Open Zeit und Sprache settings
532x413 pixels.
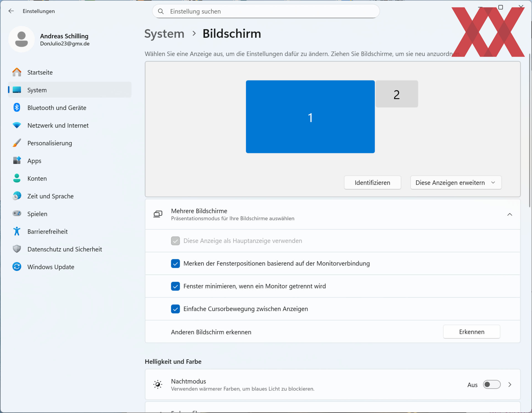[x=50, y=196]
